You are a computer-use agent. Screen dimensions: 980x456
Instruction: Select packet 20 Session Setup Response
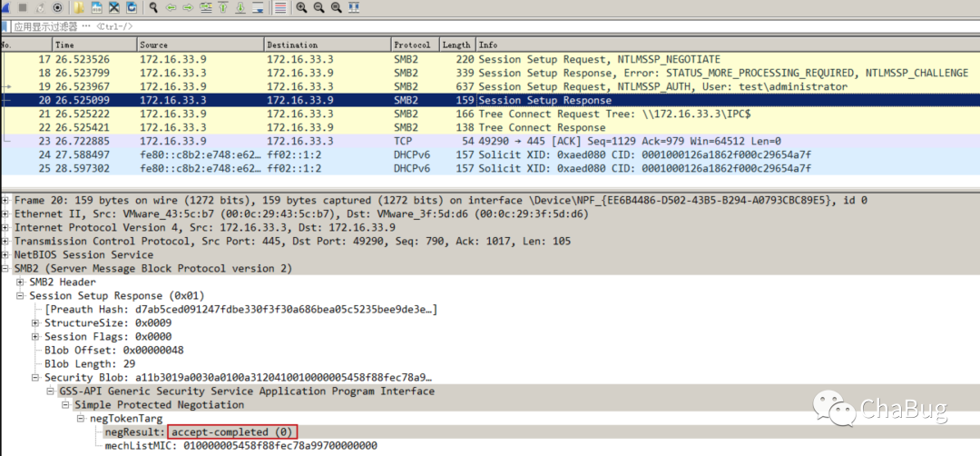click(x=490, y=100)
